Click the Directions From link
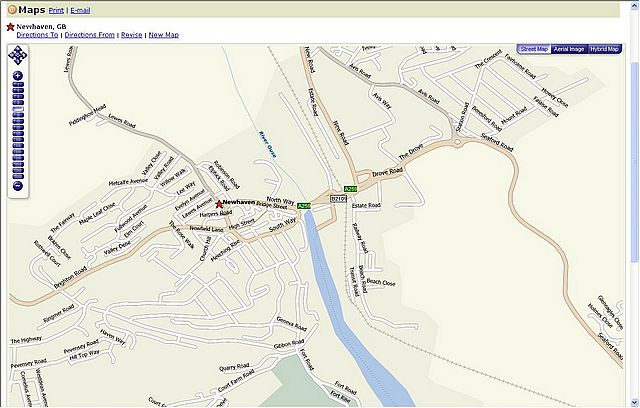 89,34
